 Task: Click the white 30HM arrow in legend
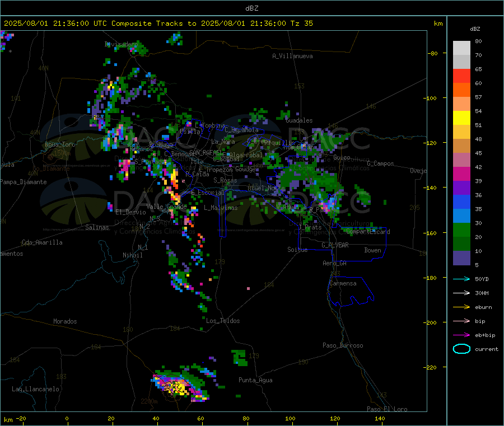point(461,293)
